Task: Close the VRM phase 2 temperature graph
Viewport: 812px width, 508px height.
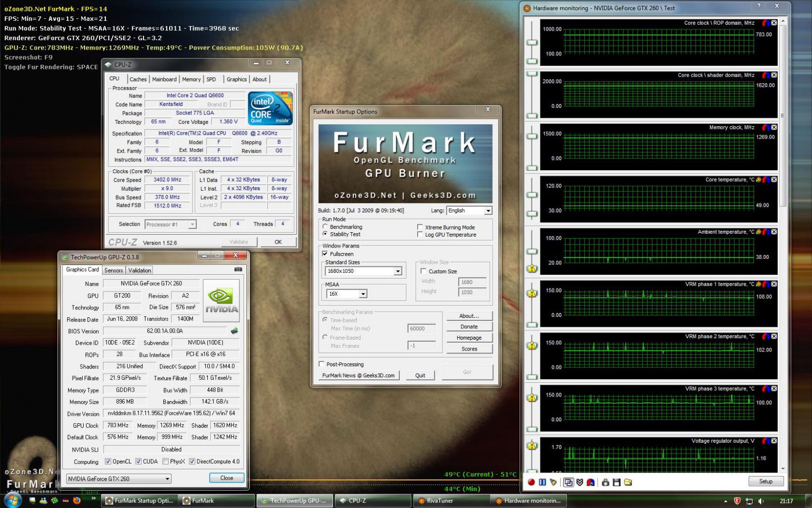Action: point(774,336)
